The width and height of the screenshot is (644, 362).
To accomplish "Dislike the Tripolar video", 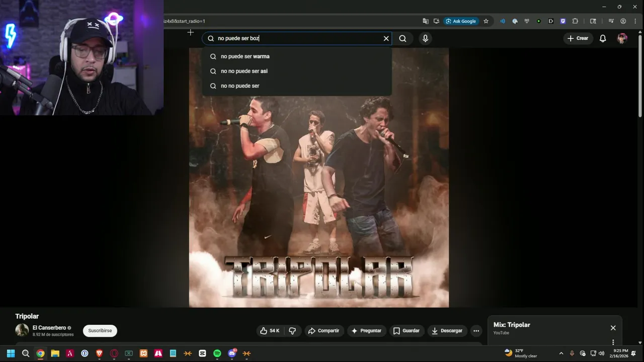I will (x=292, y=331).
